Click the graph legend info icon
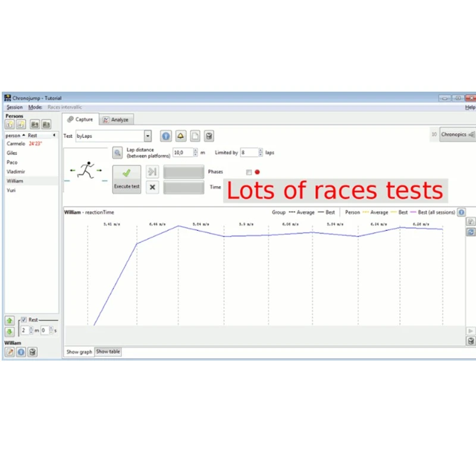This screenshot has width=476, height=476. pyautogui.click(x=461, y=212)
